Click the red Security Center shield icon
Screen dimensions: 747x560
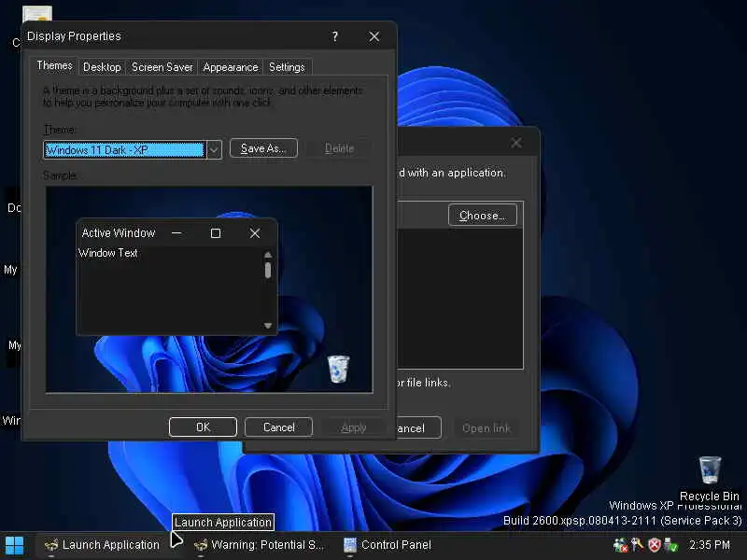click(x=655, y=545)
